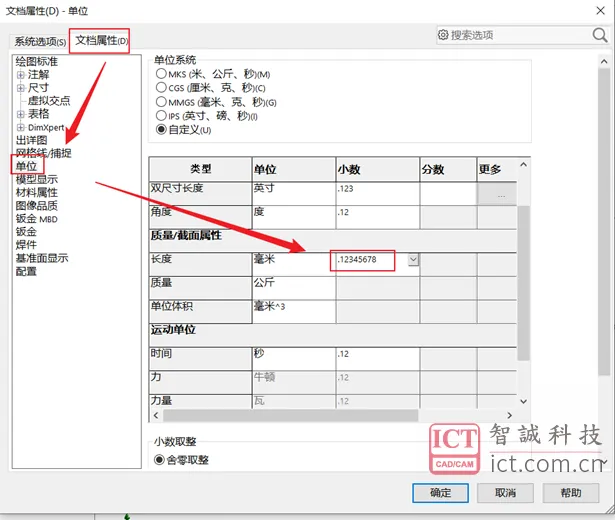The image size is (615, 520).
Task: Click the more button for 双尺寸长度
Action: [497, 194]
